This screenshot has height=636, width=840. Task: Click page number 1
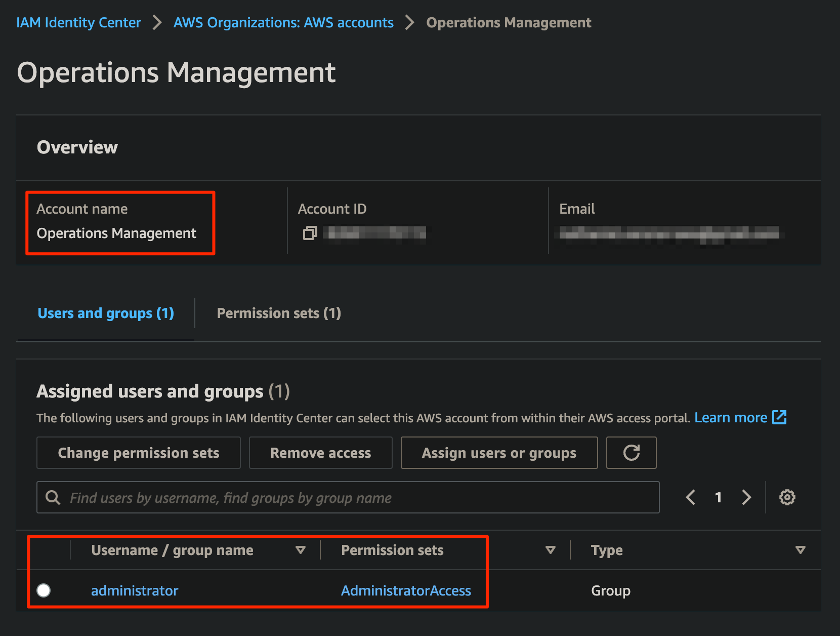(718, 497)
